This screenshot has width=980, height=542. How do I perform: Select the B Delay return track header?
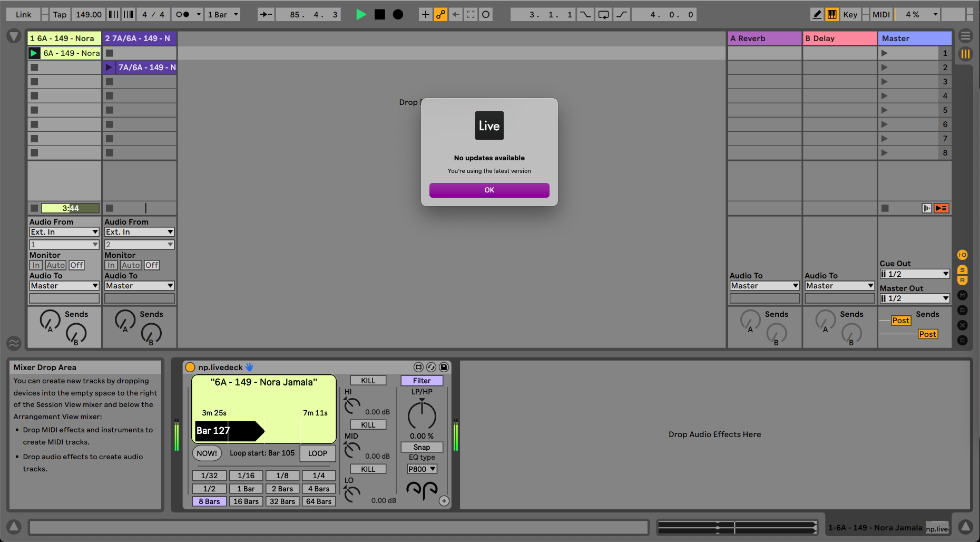pyautogui.click(x=839, y=38)
